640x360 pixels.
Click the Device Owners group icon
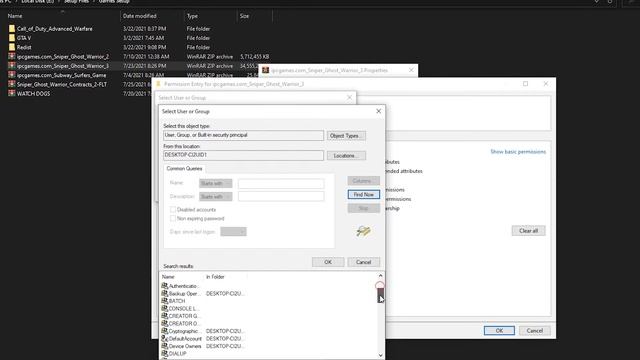[164, 346]
